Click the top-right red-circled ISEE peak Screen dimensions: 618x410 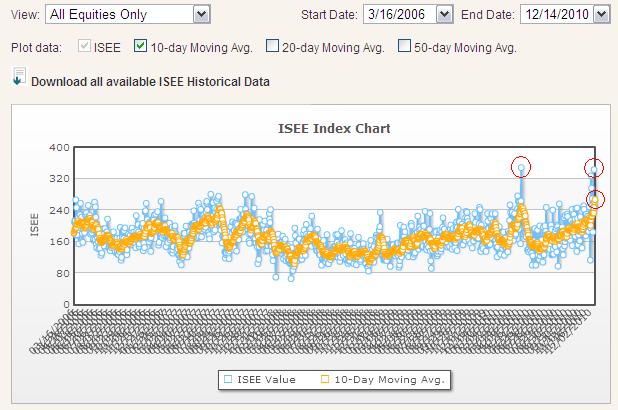[595, 168]
